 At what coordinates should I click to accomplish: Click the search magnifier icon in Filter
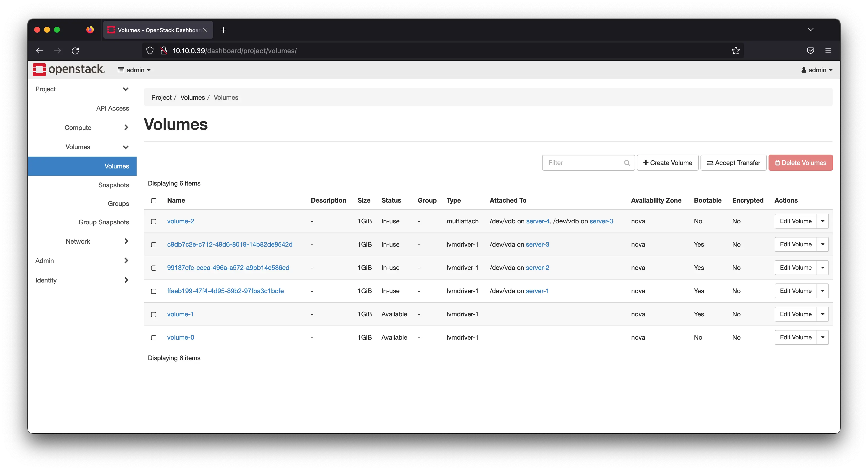click(x=627, y=163)
